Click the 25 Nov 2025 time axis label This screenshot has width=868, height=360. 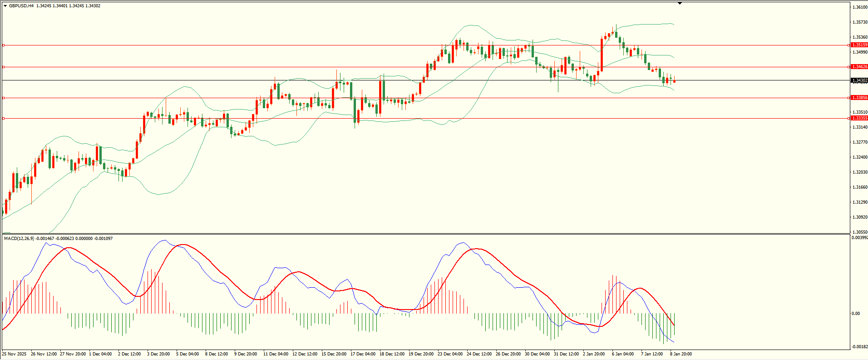(15, 354)
